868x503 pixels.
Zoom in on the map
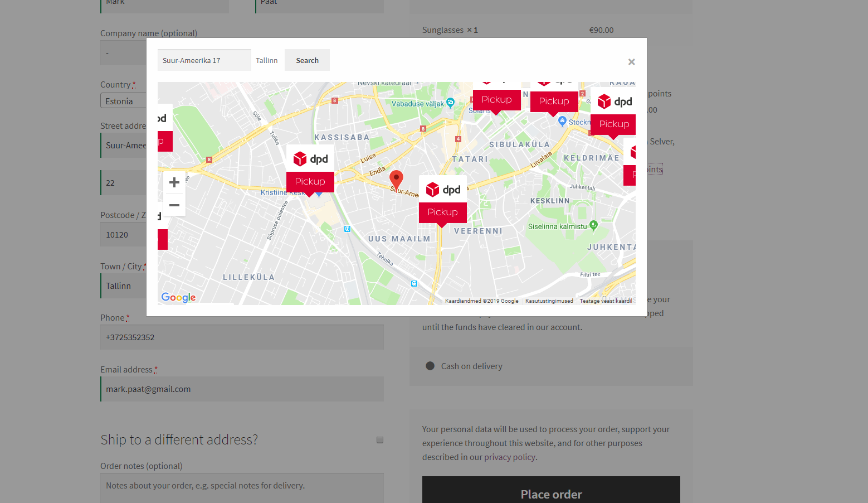pyautogui.click(x=174, y=182)
